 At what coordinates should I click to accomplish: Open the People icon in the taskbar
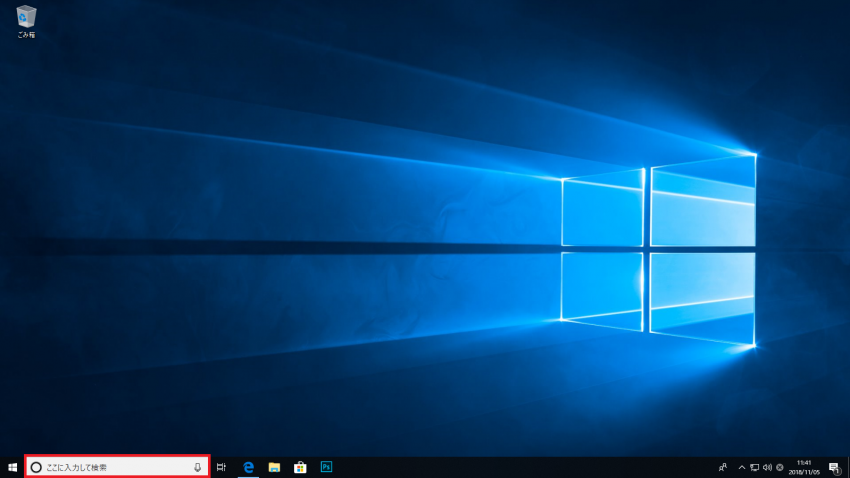(x=723, y=467)
